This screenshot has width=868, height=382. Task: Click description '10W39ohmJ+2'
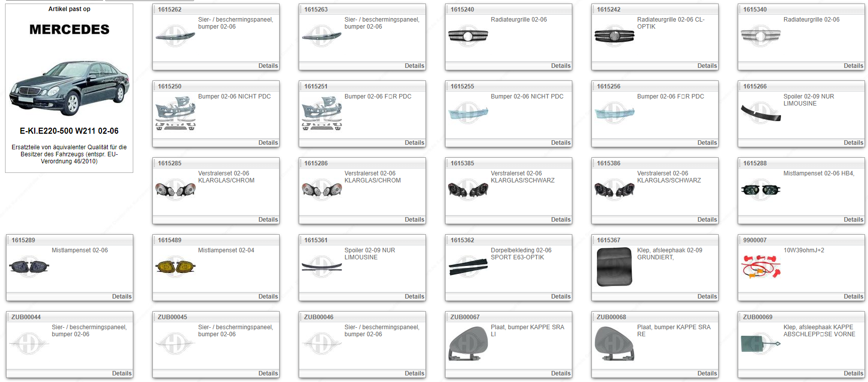(804, 250)
